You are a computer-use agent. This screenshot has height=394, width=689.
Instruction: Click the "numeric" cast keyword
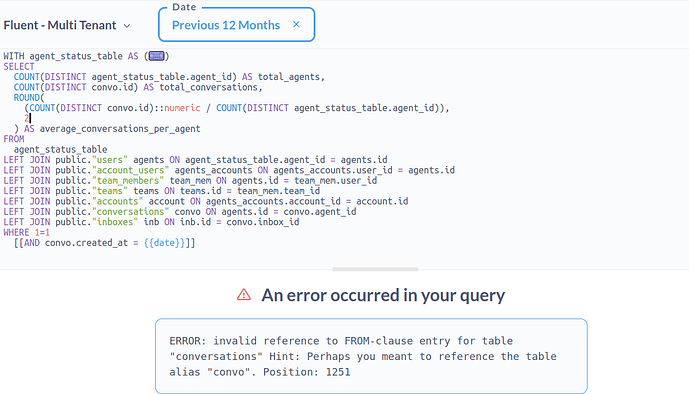click(x=182, y=108)
